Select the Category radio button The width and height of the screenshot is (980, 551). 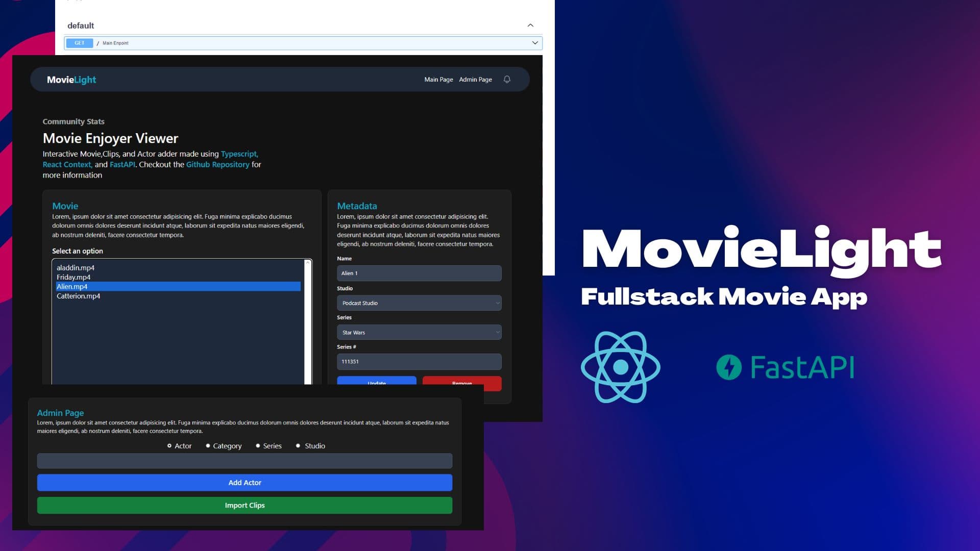coord(208,446)
